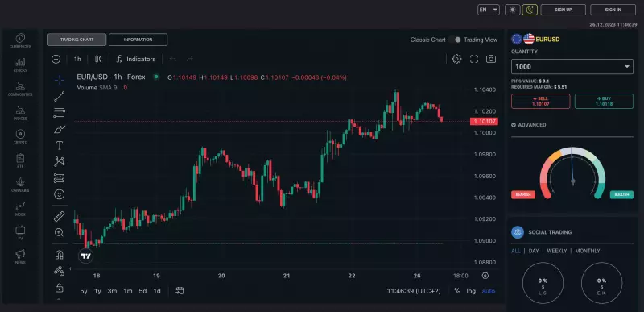Open the candle chart style selector
644x312 pixels.
pyautogui.click(x=97, y=59)
